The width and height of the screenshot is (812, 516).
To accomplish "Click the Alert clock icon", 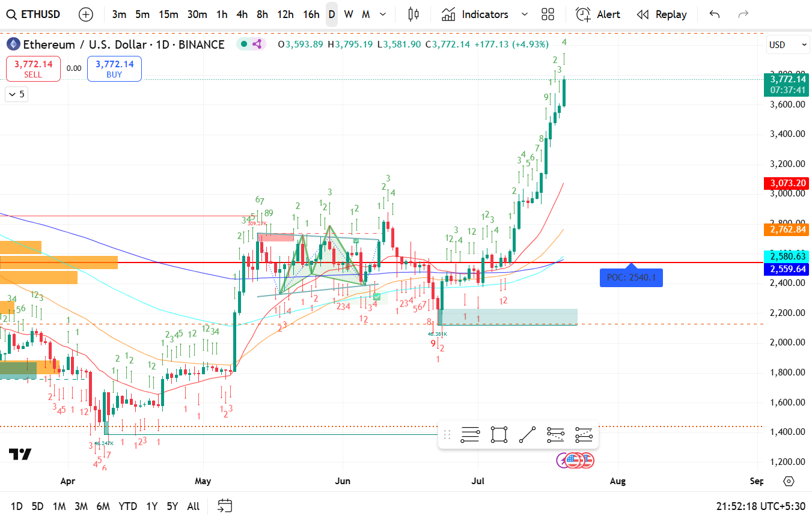I will (583, 14).
